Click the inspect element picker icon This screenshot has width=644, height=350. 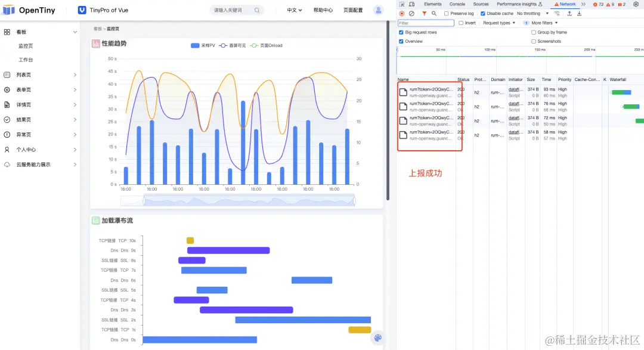pyautogui.click(x=402, y=4)
